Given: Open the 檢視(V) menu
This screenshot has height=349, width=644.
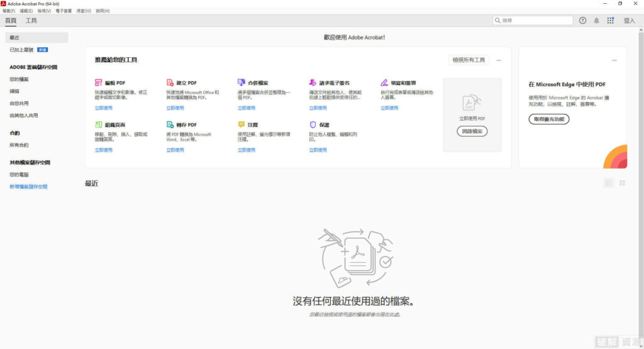Looking at the screenshot, I should click(x=44, y=11).
